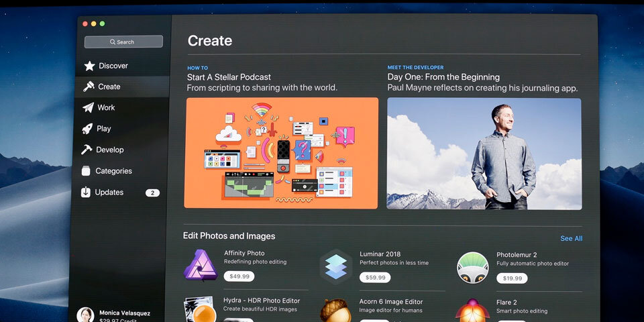Click the Image editor for humans subtitle
Screen dimensions: 644x322
(390, 311)
